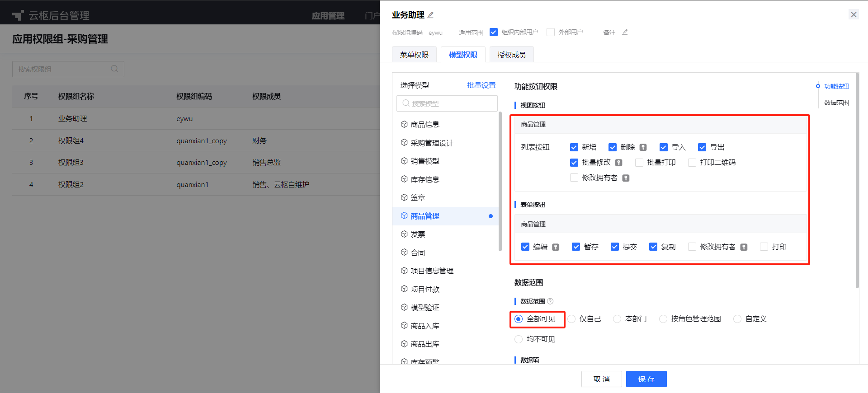This screenshot has width=868, height=393.
Task: Switch to the 模型权限 tab
Action: pos(463,55)
